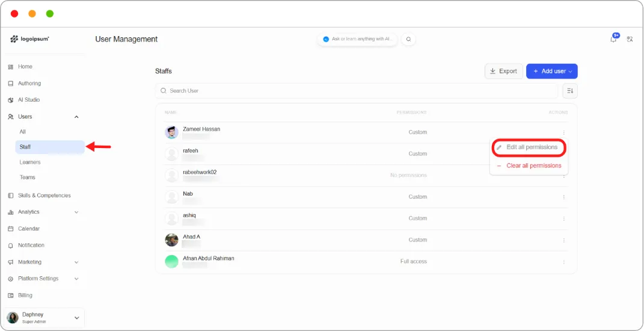Viewport: 644px width, 331px height.
Task: Select All under Users
Action: pyautogui.click(x=23, y=132)
